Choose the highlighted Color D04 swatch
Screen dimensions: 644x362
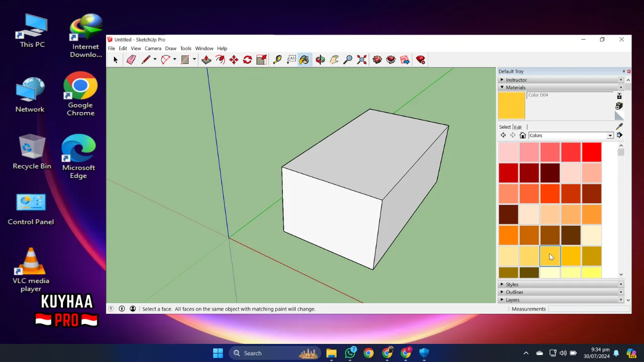click(550, 256)
